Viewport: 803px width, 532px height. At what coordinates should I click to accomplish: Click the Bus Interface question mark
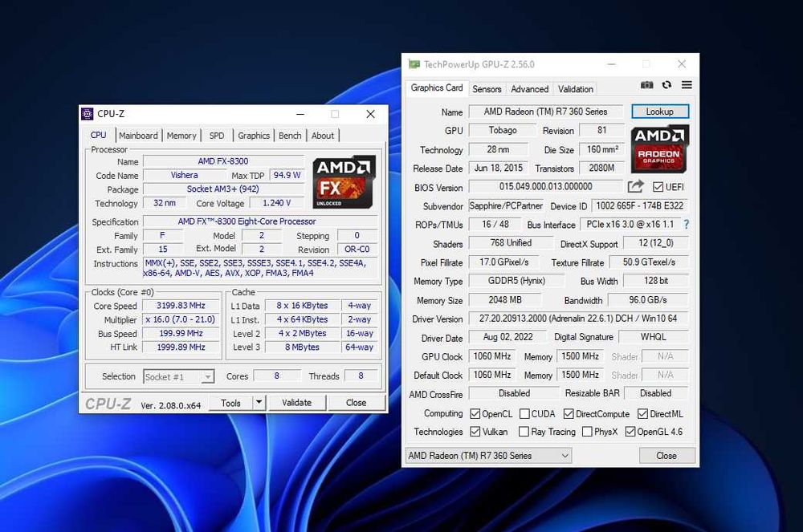pos(687,224)
